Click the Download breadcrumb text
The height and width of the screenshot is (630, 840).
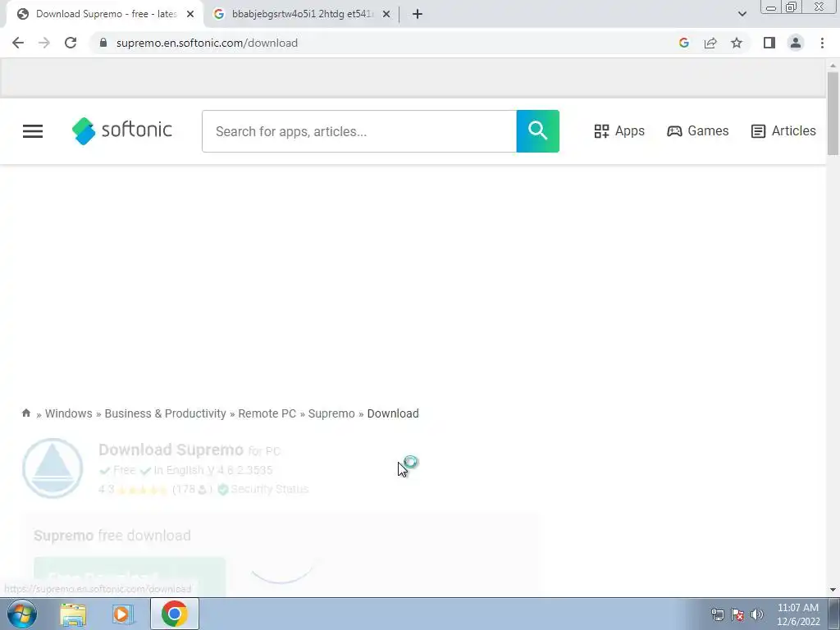coord(393,413)
